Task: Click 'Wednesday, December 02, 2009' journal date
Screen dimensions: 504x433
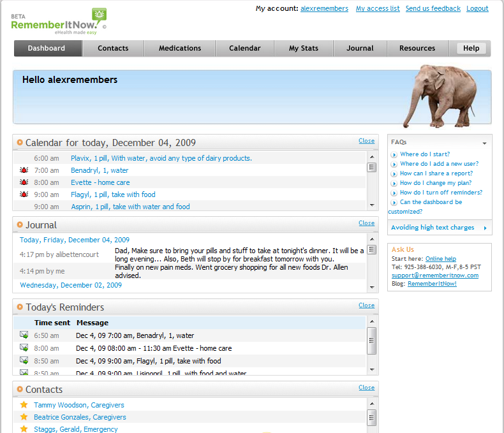Action: click(x=71, y=285)
